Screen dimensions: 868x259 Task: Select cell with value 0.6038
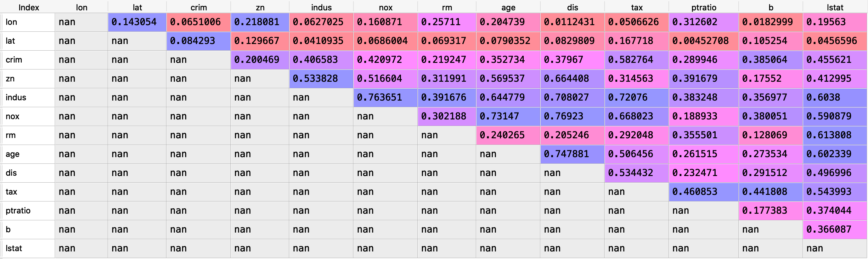[835, 97]
